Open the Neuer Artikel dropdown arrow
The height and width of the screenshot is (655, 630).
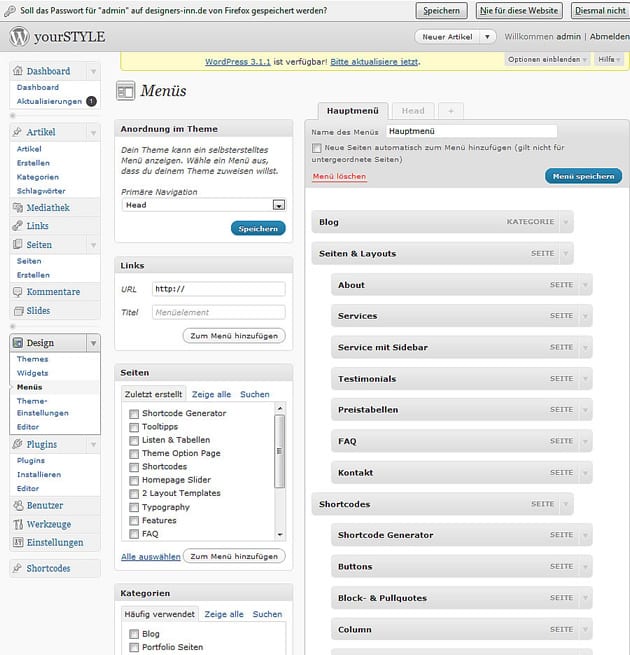pos(487,37)
